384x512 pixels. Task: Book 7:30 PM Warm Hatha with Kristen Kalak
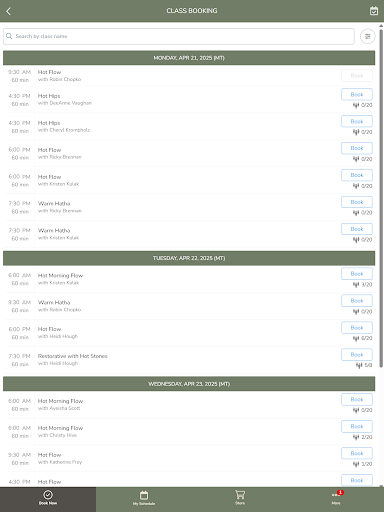357,229
